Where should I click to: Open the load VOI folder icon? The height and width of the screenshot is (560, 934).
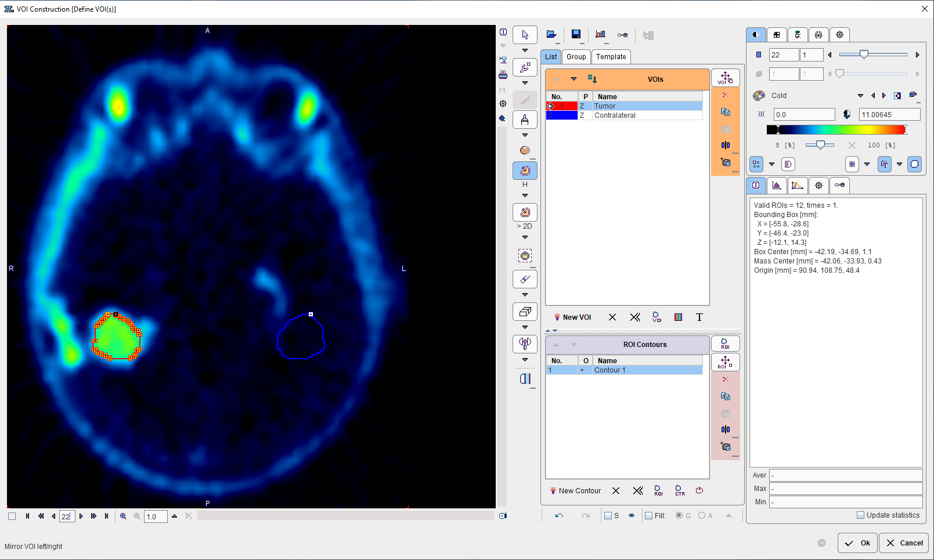[551, 35]
